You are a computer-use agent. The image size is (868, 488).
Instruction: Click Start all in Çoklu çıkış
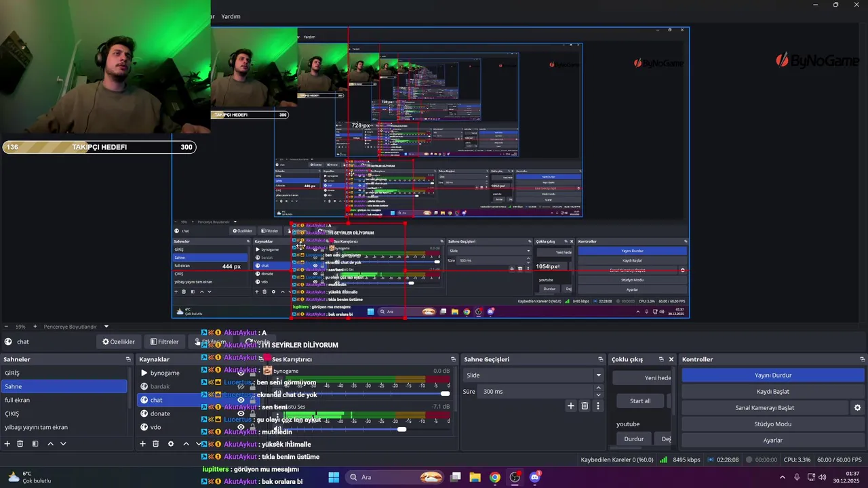[640, 401]
